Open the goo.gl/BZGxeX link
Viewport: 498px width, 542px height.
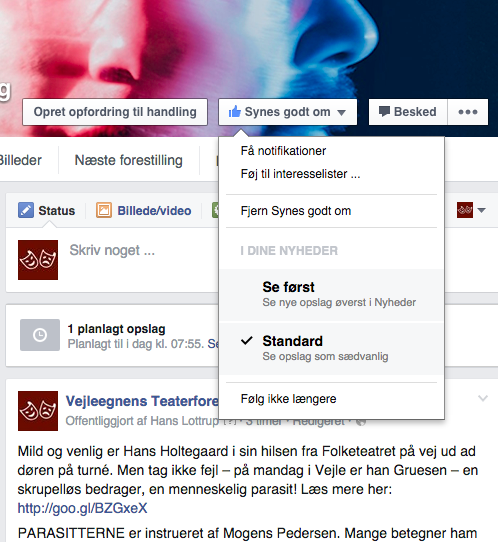click(x=82, y=508)
